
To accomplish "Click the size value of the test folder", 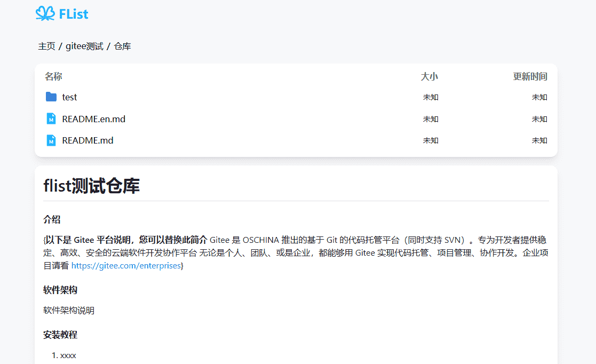I will click(x=431, y=97).
